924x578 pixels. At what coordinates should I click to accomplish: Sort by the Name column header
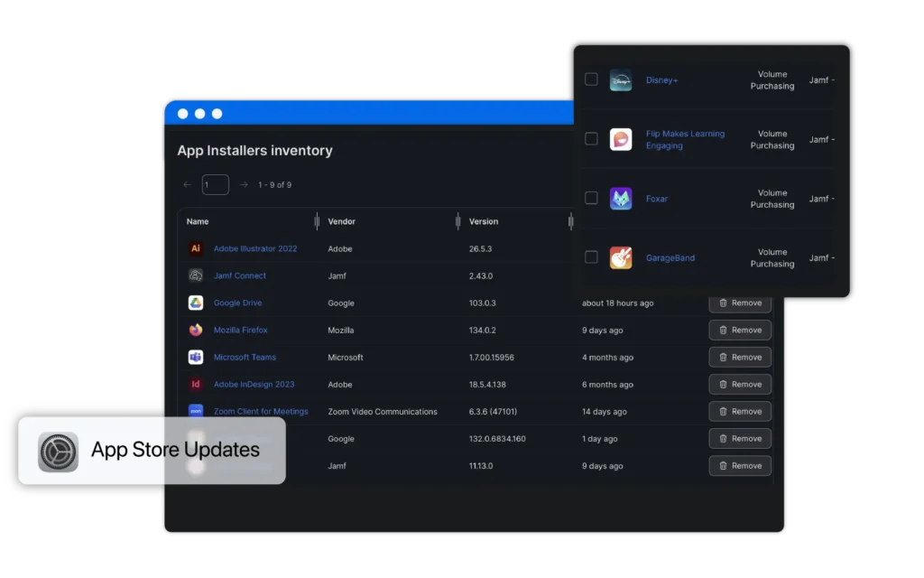coord(198,222)
